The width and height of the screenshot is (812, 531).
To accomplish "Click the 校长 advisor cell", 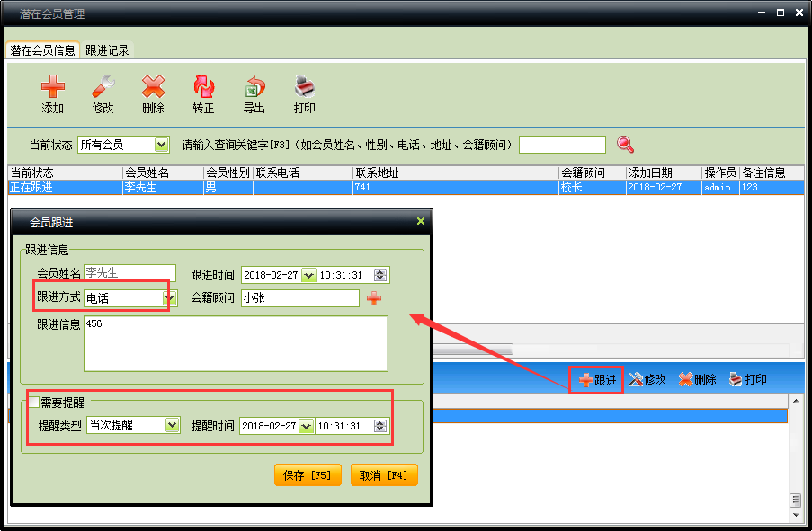I will tap(593, 188).
